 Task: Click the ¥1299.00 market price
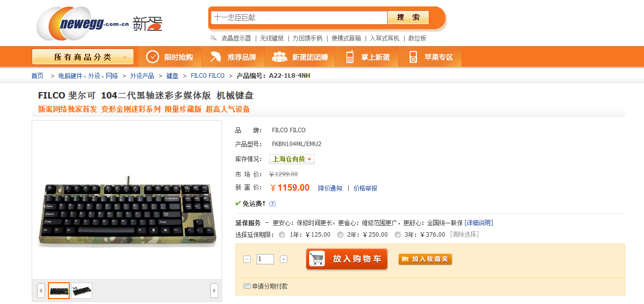[283, 174]
